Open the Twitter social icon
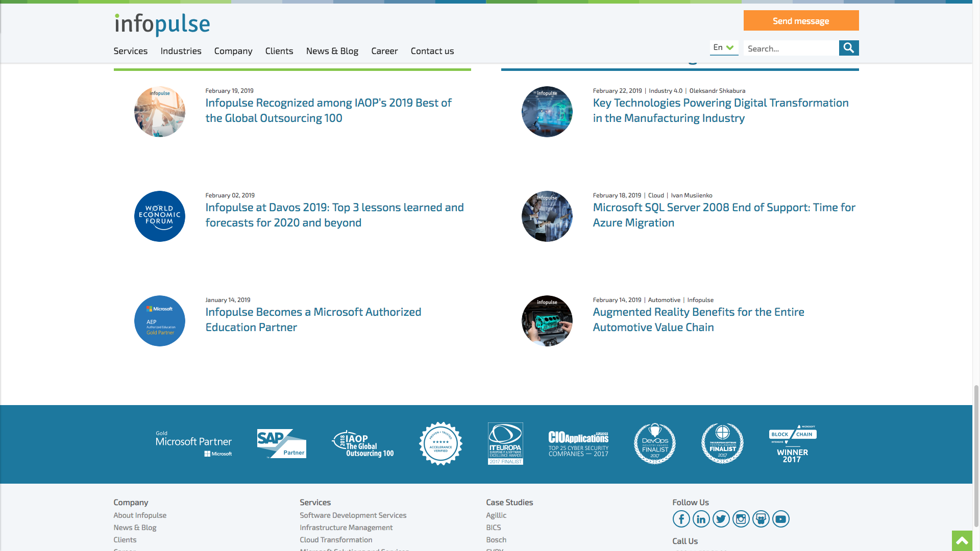980x551 pixels. [721, 519]
